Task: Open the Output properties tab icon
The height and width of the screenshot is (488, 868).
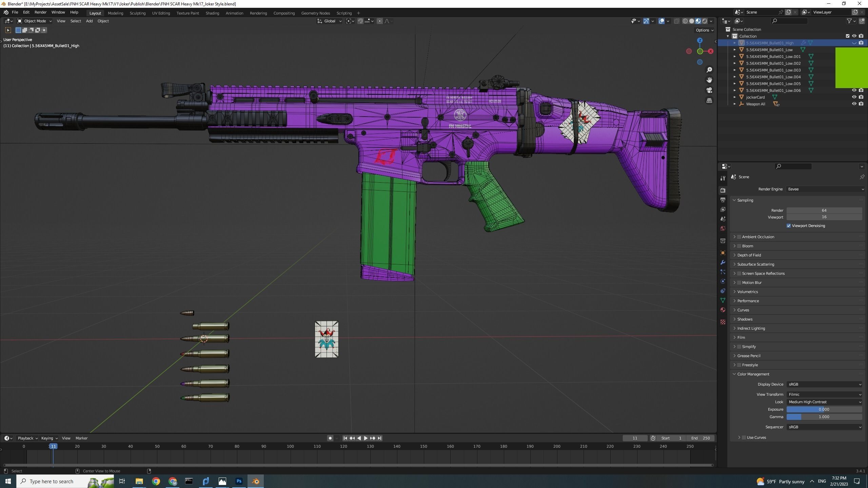Action: pos(723,200)
